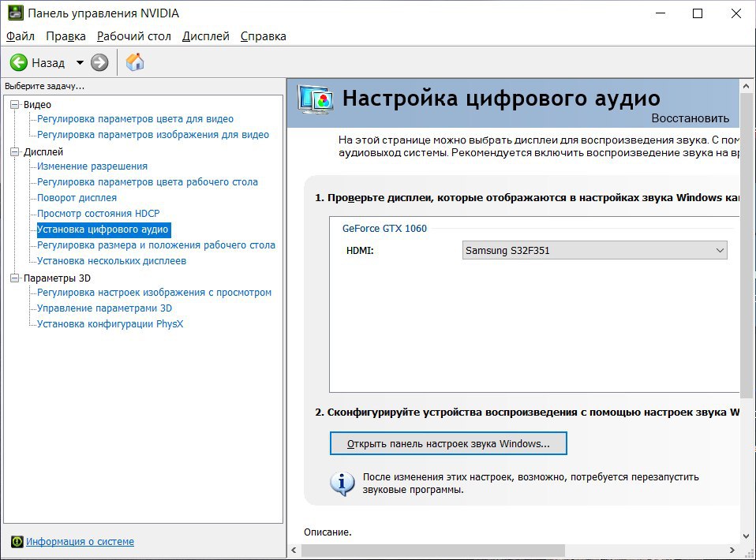Click the system info icon beside Информация о системе

tap(17, 542)
